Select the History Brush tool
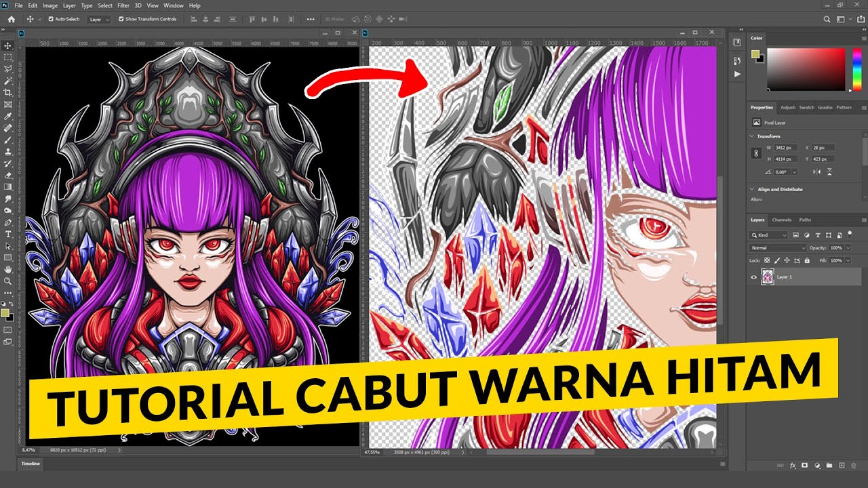 [x=8, y=163]
